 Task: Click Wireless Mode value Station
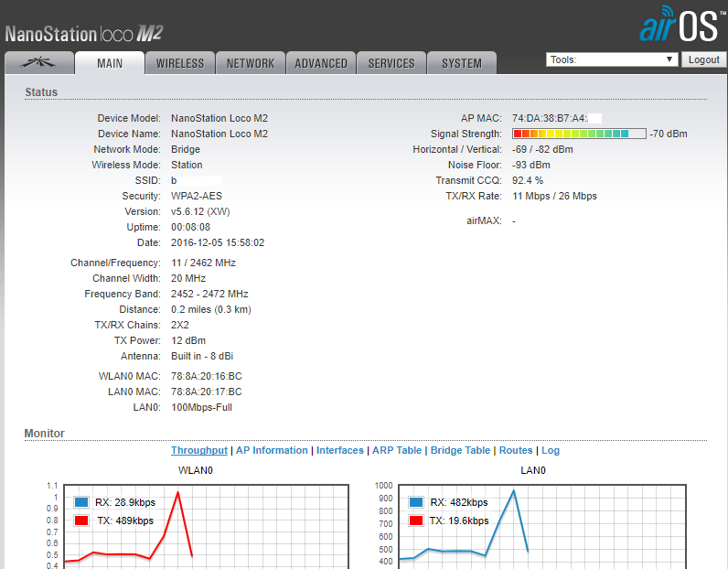pos(187,165)
